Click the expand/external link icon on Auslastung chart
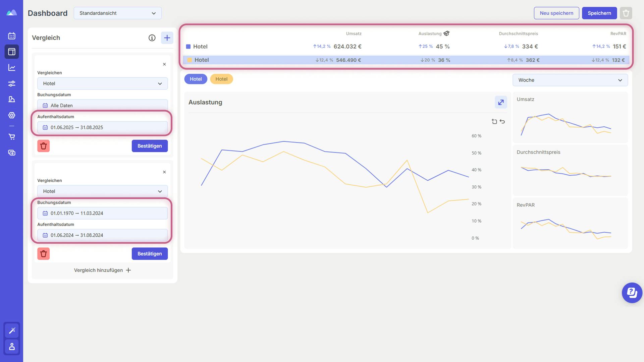Screen dimensions: 644x362 point(501,102)
